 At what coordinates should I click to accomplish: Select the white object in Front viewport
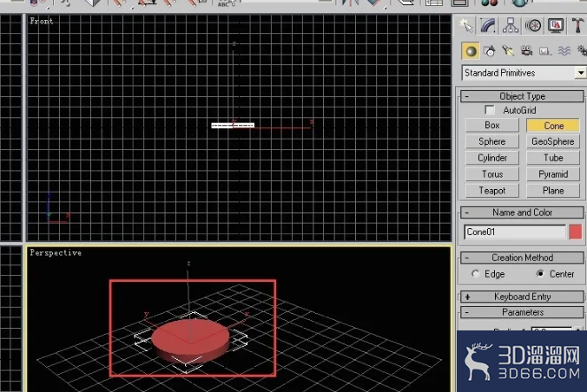click(233, 125)
